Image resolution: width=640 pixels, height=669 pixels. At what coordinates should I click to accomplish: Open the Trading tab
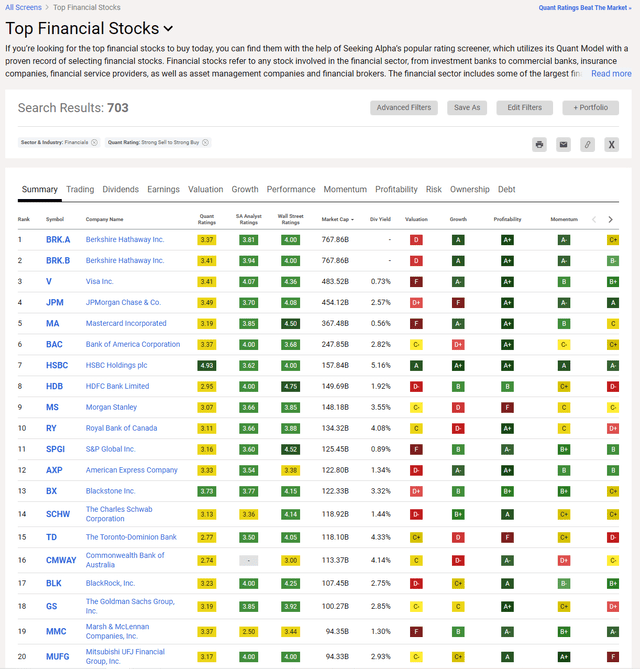click(80, 189)
